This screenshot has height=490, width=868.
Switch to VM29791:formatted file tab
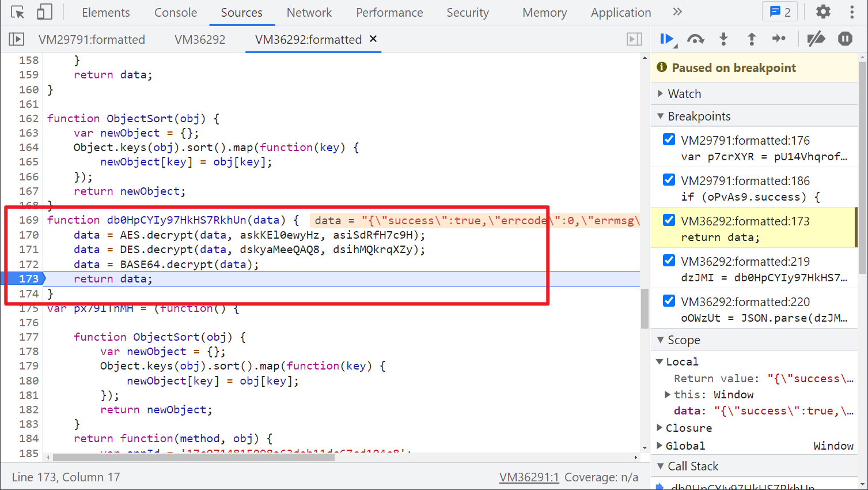coord(92,39)
